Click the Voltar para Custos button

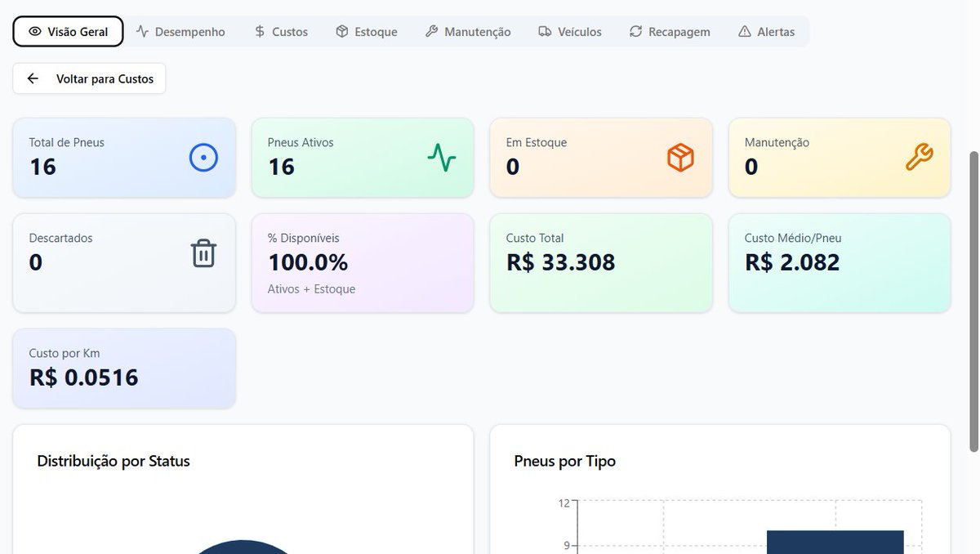click(89, 78)
